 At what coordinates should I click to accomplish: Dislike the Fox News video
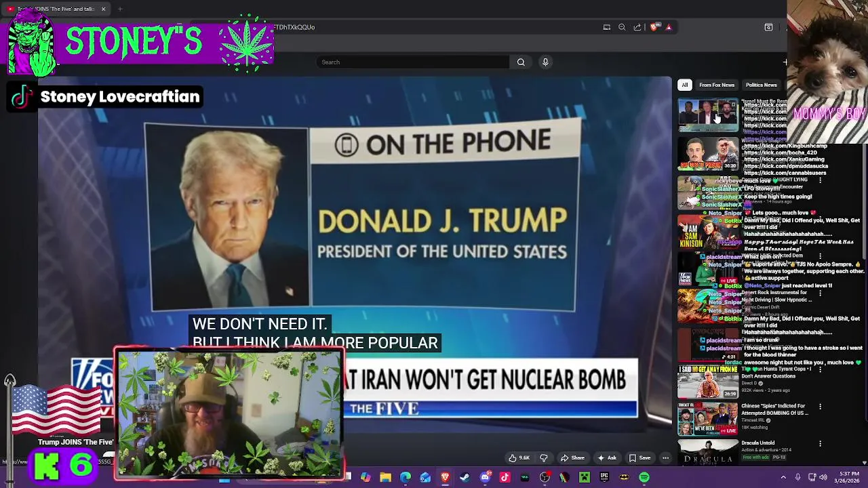pyautogui.click(x=543, y=457)
